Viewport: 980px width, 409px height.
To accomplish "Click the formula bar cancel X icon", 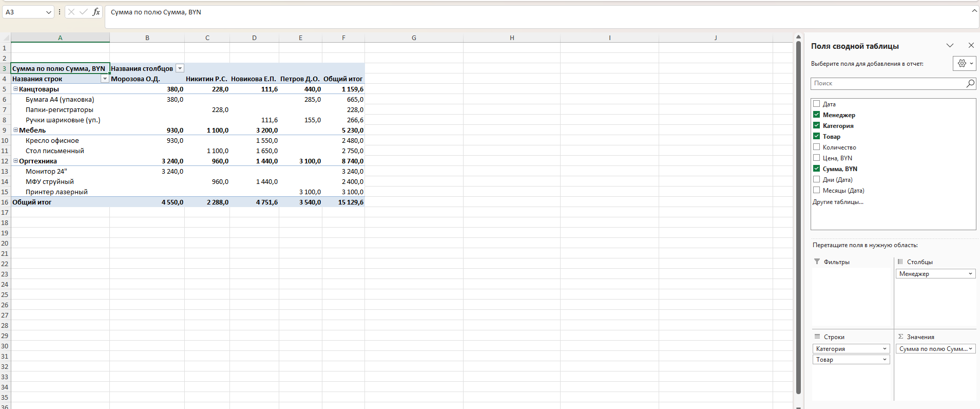I will 71,12.
